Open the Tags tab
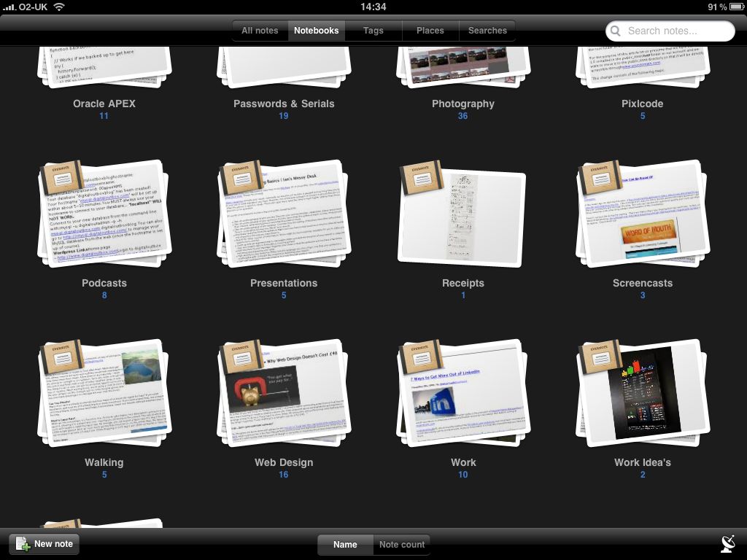The height and width of the screenshot is (560, 747). 373,31
